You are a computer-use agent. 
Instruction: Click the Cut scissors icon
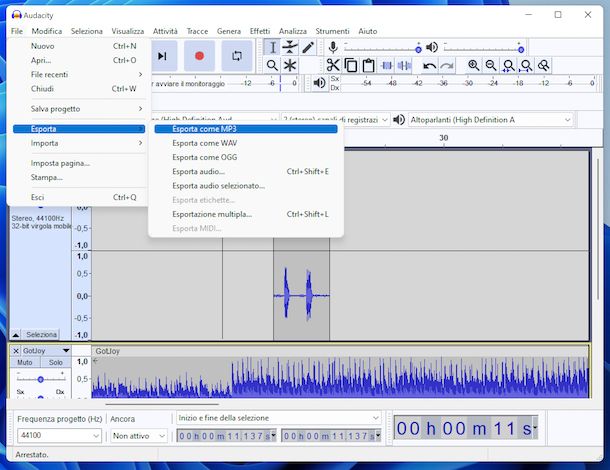click(x=333, y=65)
